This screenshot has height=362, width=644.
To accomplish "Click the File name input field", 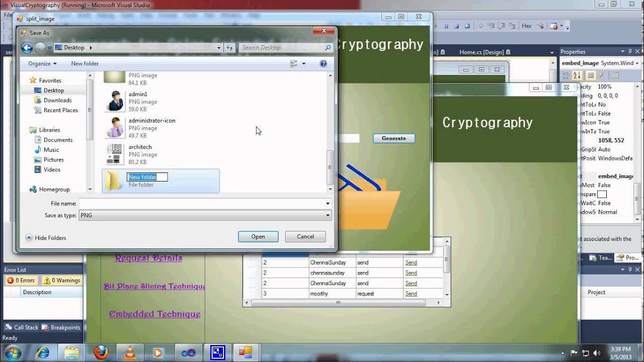I will tap(201, 204).
